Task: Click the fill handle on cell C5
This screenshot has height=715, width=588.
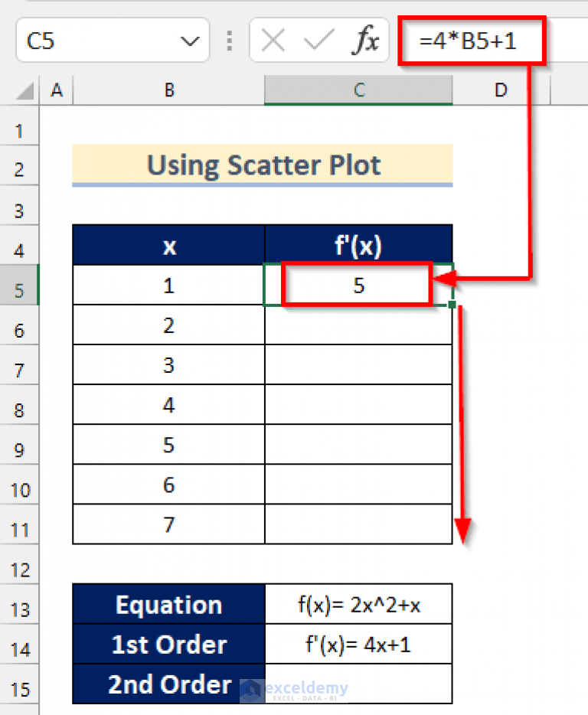Action: pyautogui.click(x=452, y=305)
